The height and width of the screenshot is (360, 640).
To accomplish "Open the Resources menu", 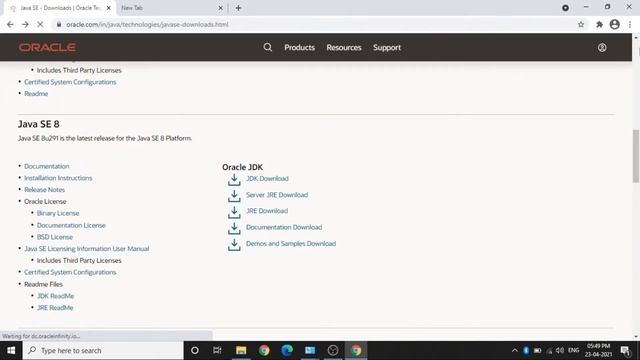I will [x=344, y=47].
